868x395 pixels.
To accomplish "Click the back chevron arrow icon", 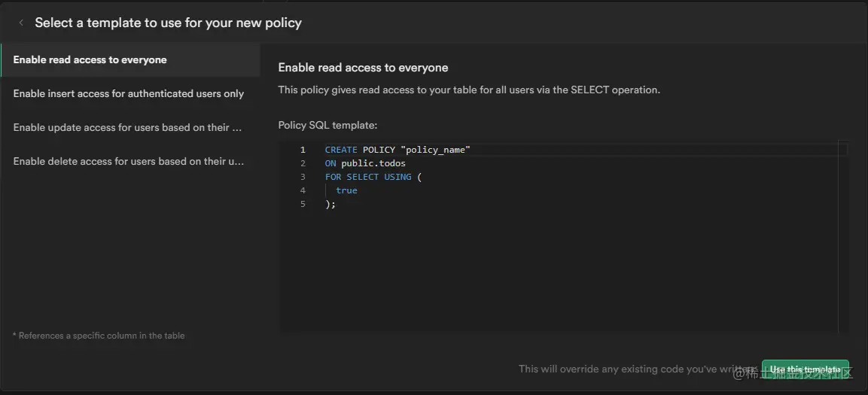I will point(21,23).
